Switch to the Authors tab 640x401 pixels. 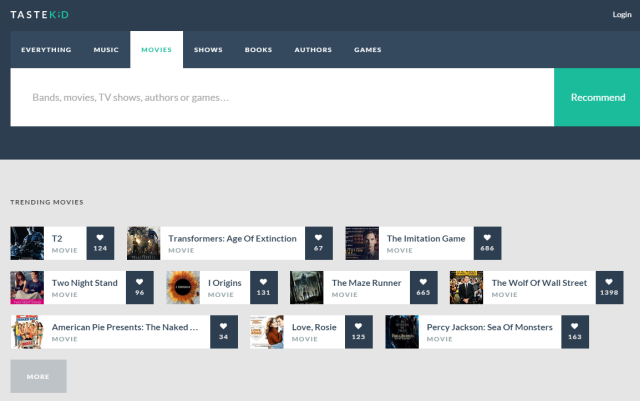[x=313, y=49]
